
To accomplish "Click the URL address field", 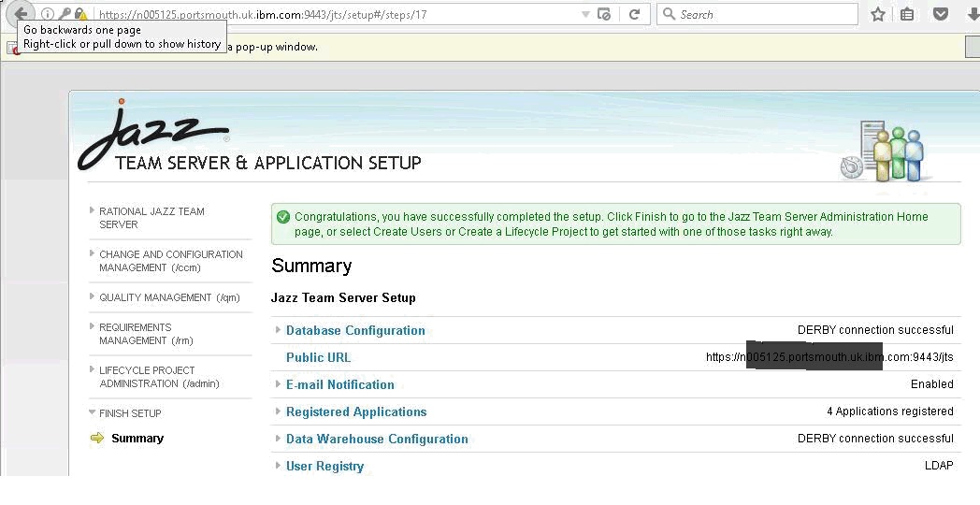I will point(338,14).
